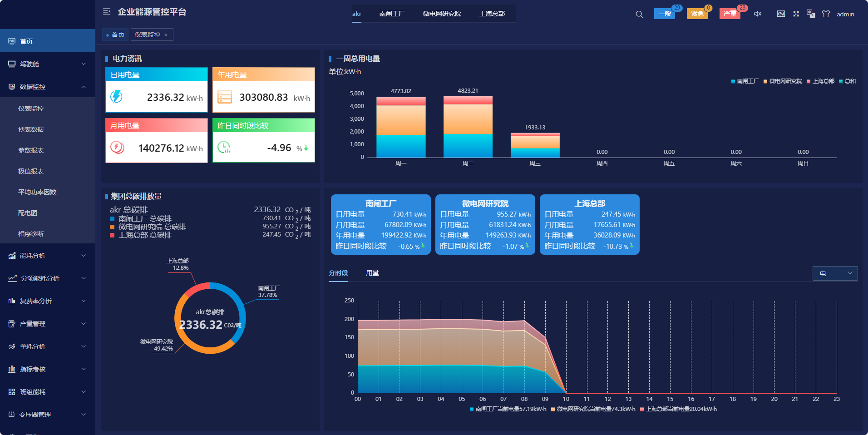Open the 一般 alarms button
This screenshot has height=435, width=868.
click(664, 14)
